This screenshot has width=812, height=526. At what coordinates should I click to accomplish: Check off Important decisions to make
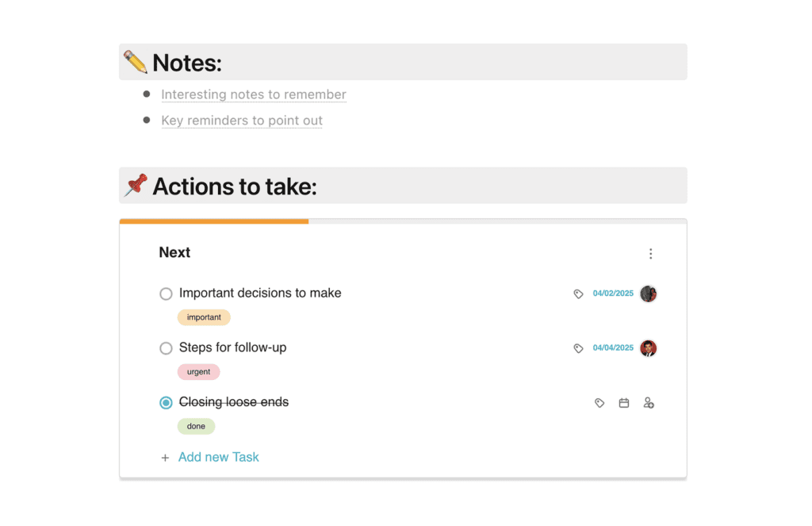(x=166, y=294)
